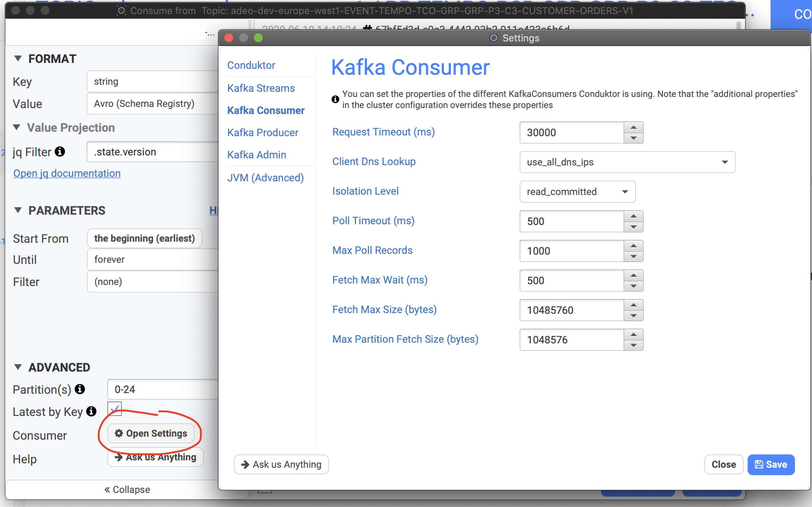Viewport: 812px width, 507px height.
Task: Click the Fetch Max Wait value field
Action: click(572, 281)
